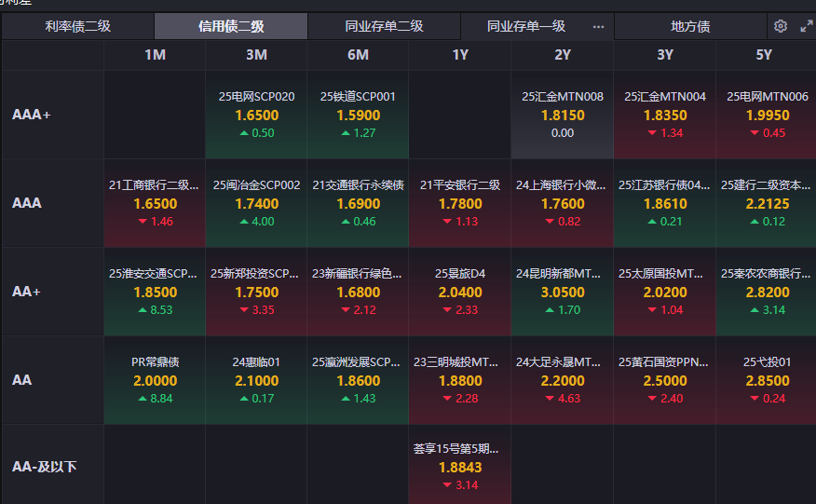816x504 pixels.
Task: Click the 1Y maturity column header
Action: 460,55
